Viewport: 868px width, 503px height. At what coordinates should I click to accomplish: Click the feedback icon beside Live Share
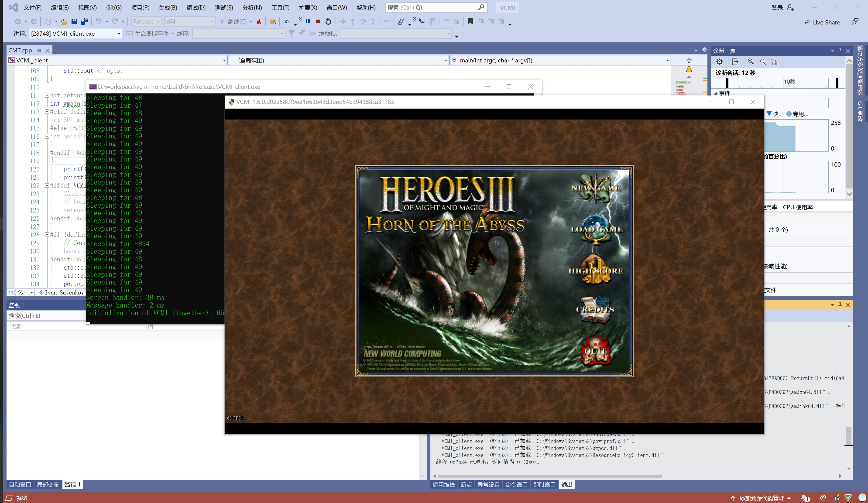(855, 22)
